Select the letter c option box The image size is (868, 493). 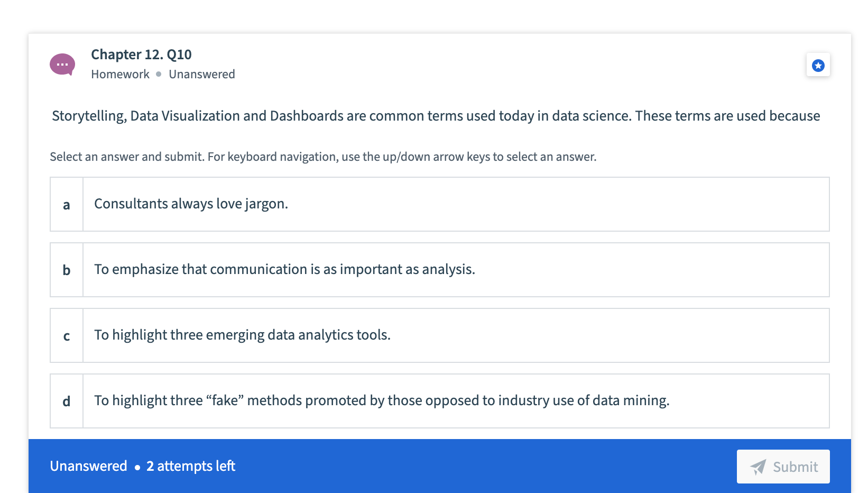click(67, 336)
